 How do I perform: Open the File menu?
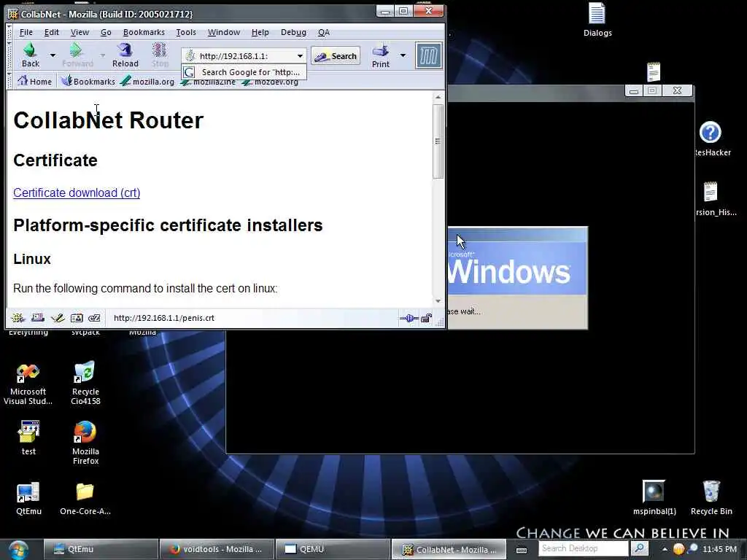26,32
